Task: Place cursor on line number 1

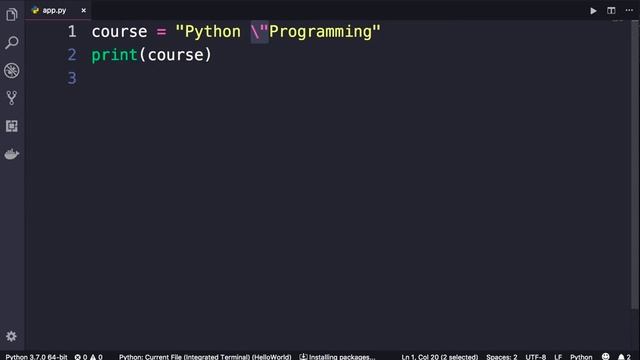Action: (x=72, y=31)
